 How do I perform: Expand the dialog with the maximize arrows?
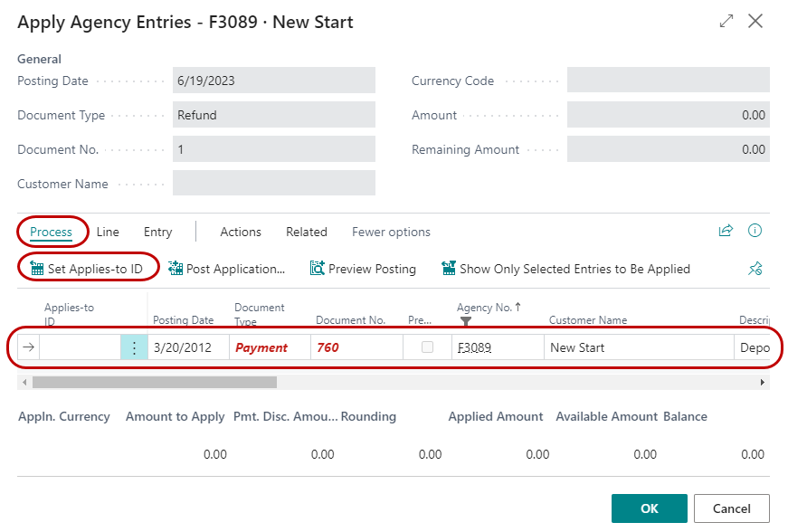(726, 21)
